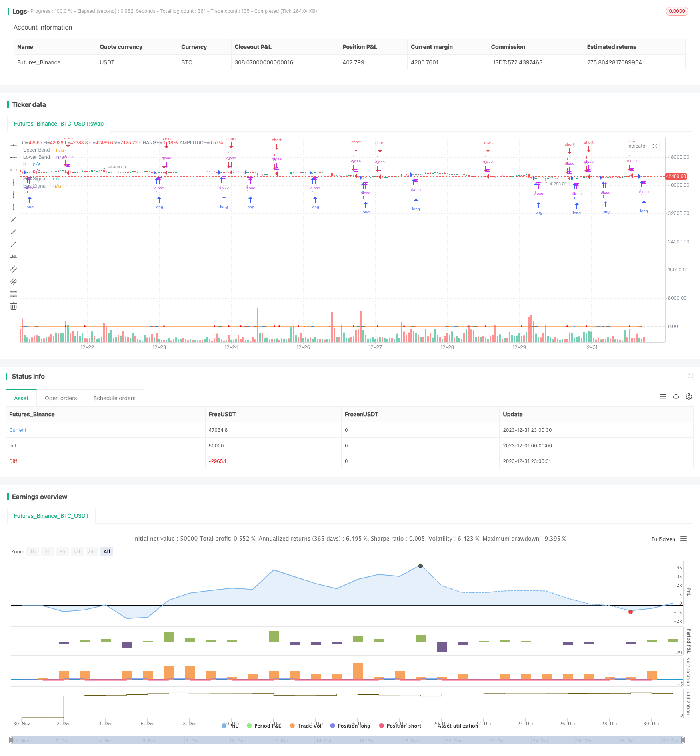Click the Position P&L value 402.799
Image resolution: width=700 pixels, height=756 pixels.
pyautogui.click(x=353, y=62)
